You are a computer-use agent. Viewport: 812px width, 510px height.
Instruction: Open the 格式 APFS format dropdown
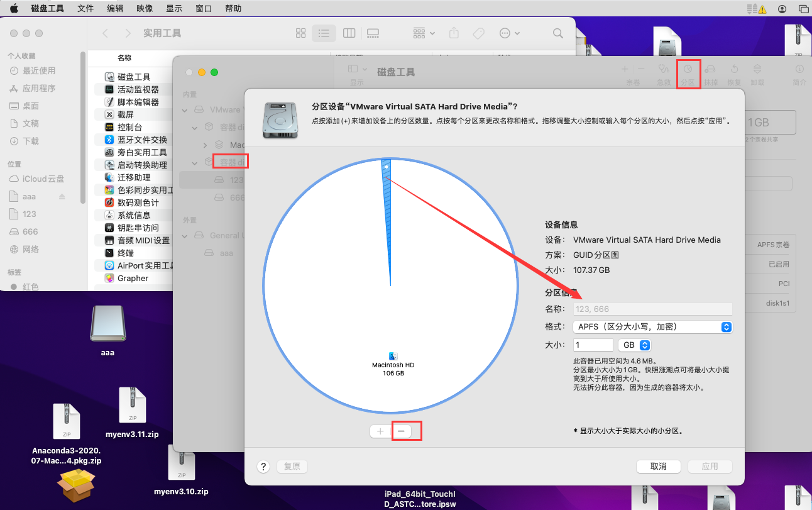pos(653,327)
